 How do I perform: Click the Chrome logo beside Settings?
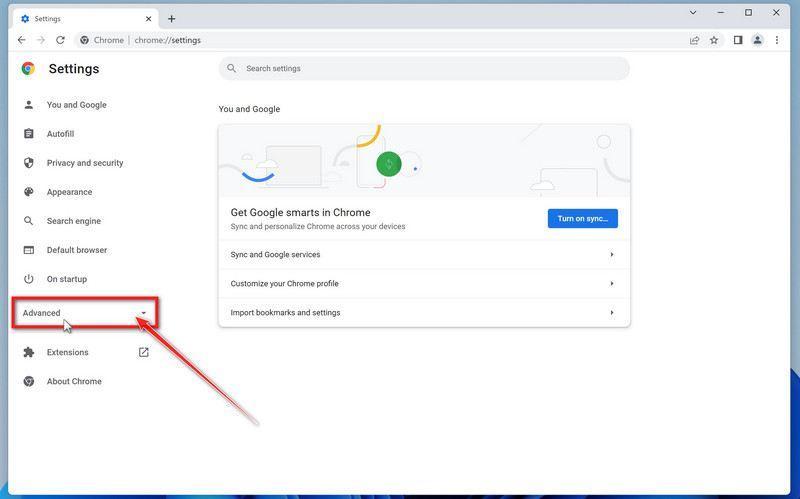[28, 68]
